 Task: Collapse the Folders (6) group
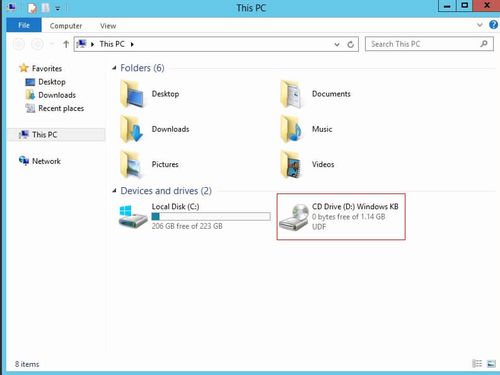[x=114, y=68]
